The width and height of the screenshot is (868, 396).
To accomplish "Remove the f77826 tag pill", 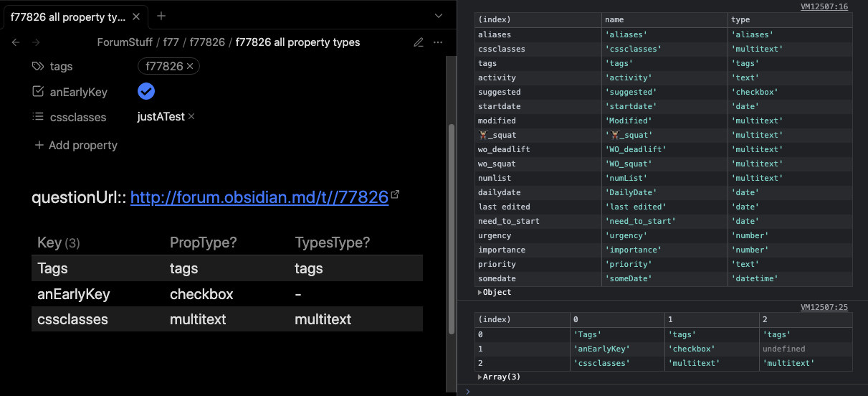I will coord(190,66).
